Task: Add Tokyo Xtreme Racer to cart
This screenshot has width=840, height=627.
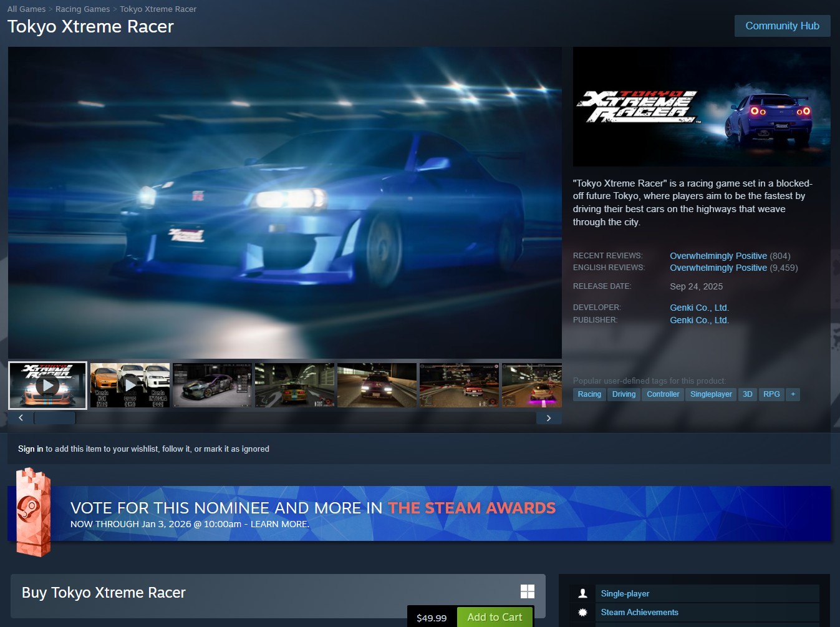Action: (495, 617)
